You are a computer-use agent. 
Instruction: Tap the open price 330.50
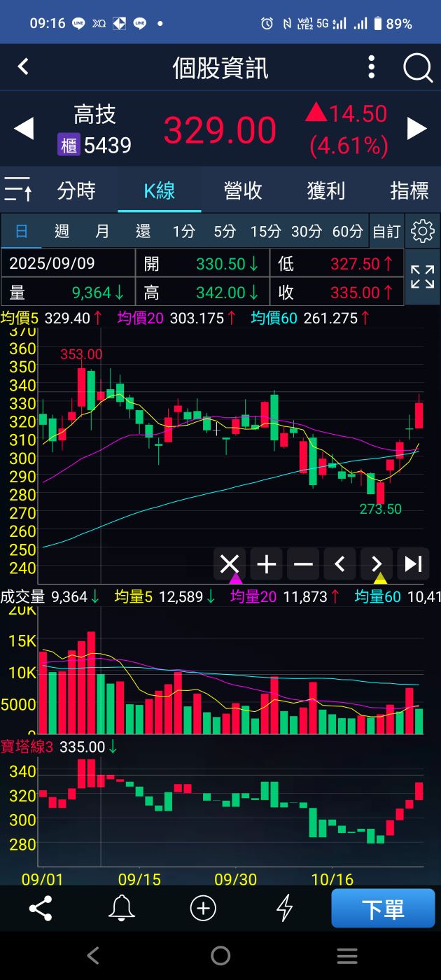(x=220, y=264)
